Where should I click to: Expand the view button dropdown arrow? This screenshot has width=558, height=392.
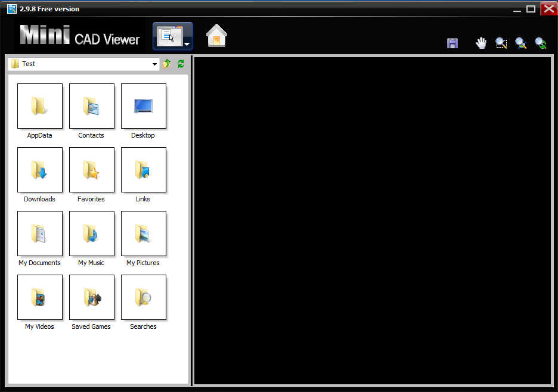tap(187, 45)
